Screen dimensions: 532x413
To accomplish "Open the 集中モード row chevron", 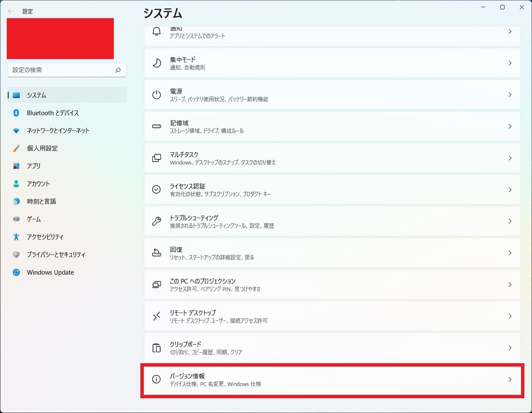I will click(510, 63).
